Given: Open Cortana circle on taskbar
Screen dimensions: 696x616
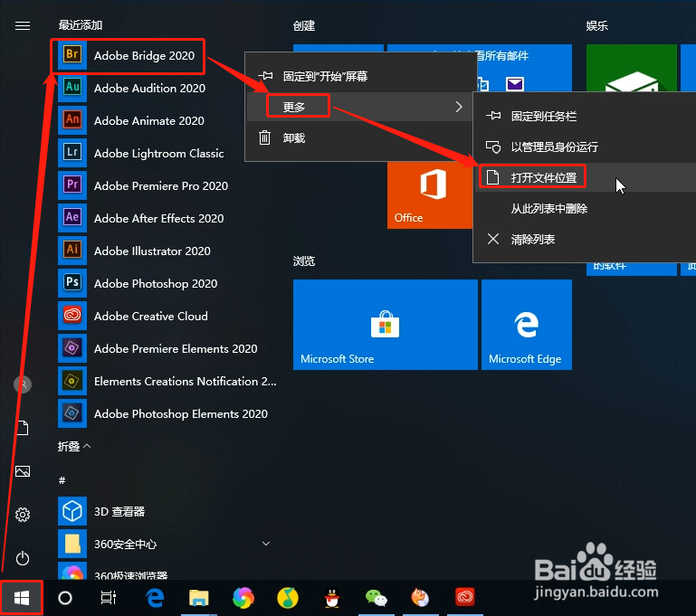Looking at the screenshot, I should pyautogui.click(x=65, y=598).
